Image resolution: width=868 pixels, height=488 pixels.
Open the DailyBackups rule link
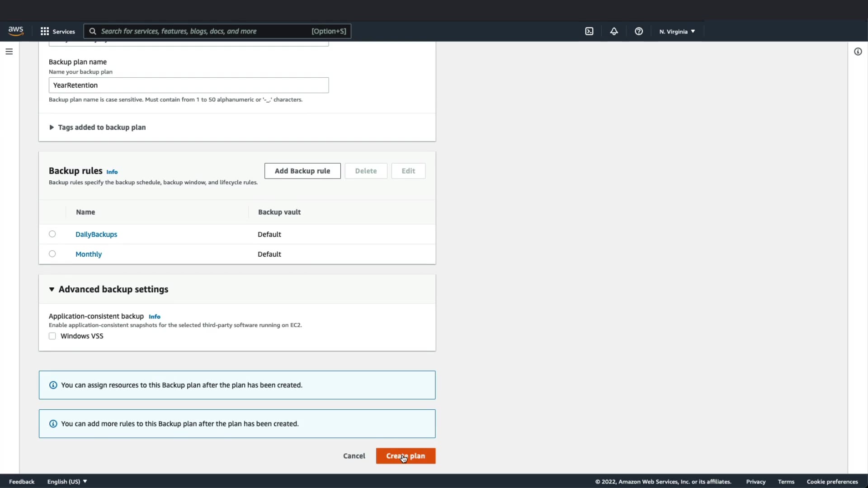click(96, 234)
